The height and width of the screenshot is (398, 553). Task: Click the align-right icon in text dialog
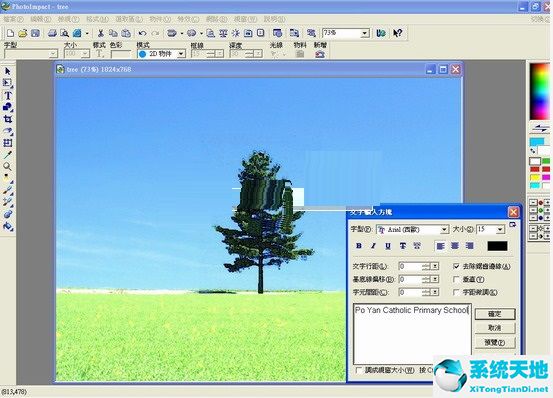tap(469, 246)
